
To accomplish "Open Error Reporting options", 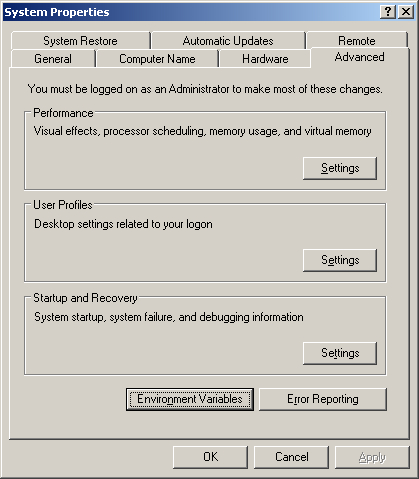I will pyautogui.click(x=323, y=399).
